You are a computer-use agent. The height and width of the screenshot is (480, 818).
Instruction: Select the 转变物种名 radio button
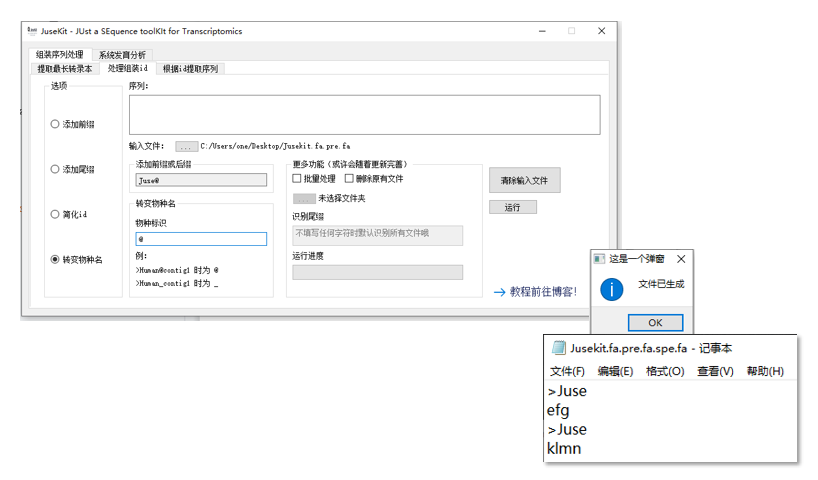click(55, 260)
